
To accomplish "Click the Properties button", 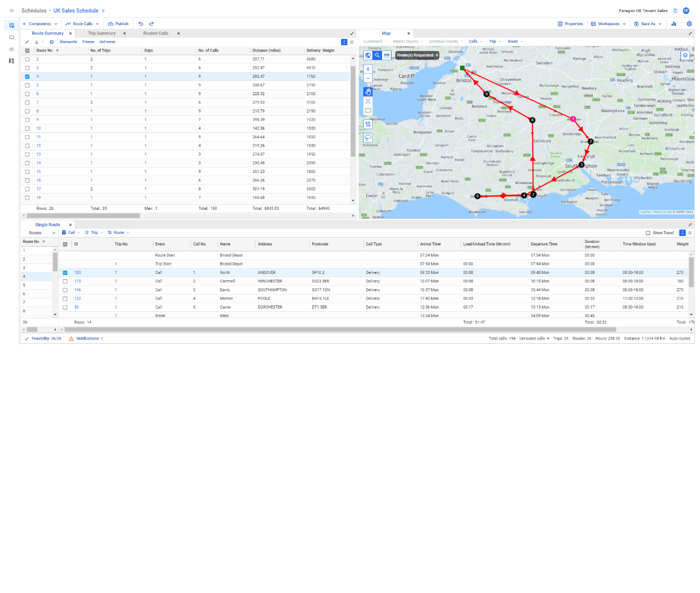I will click(570, 24).
